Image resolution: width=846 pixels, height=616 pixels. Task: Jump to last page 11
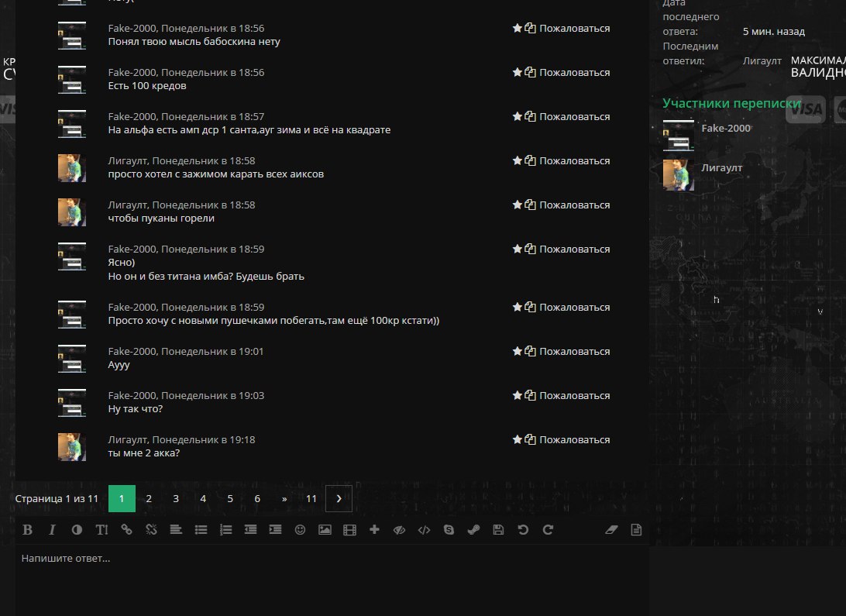click(x=311, y=498)
